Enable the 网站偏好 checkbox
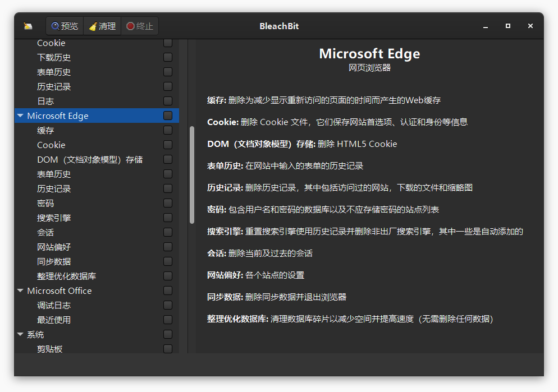558x392 pixels. 168,247
